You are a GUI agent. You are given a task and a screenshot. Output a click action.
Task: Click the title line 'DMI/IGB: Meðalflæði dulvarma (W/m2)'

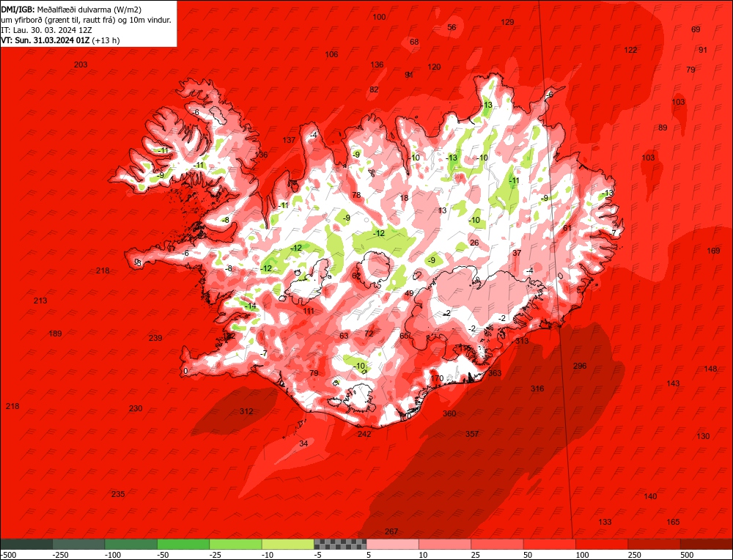[71, 10]
